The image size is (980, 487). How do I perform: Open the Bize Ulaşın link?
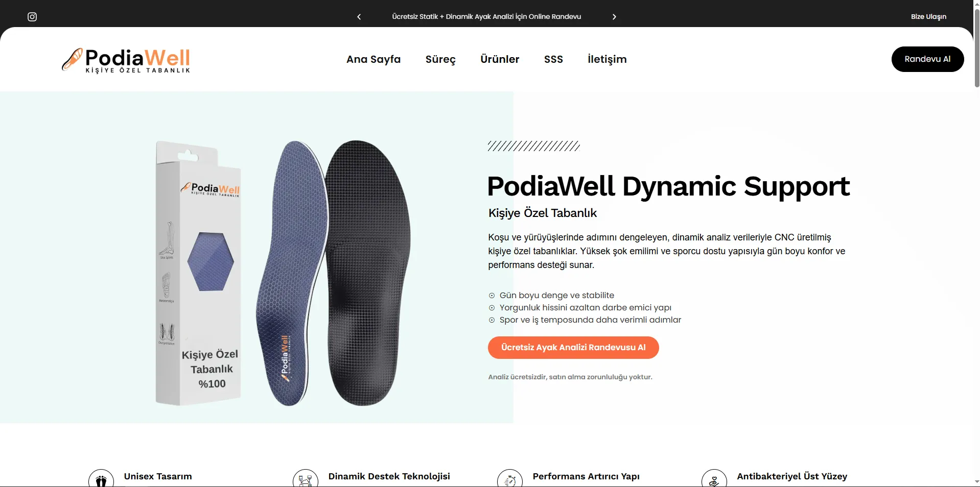(928, 17)
